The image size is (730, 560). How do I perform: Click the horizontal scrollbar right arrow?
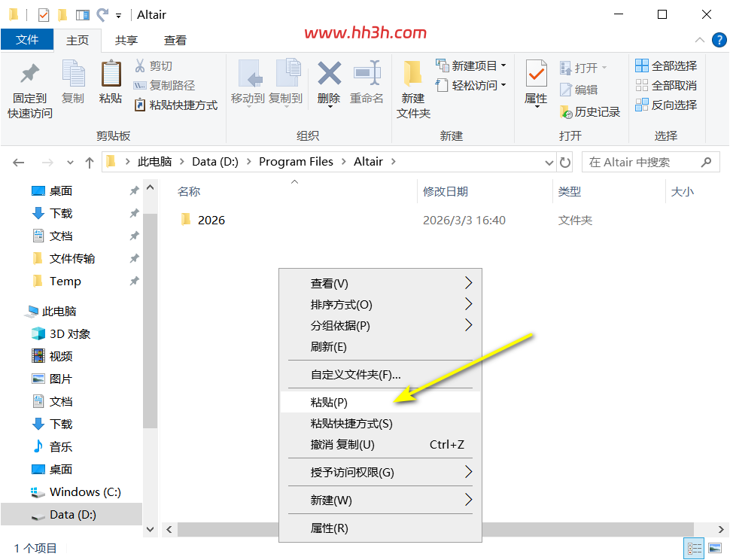[x=721, y=529]
